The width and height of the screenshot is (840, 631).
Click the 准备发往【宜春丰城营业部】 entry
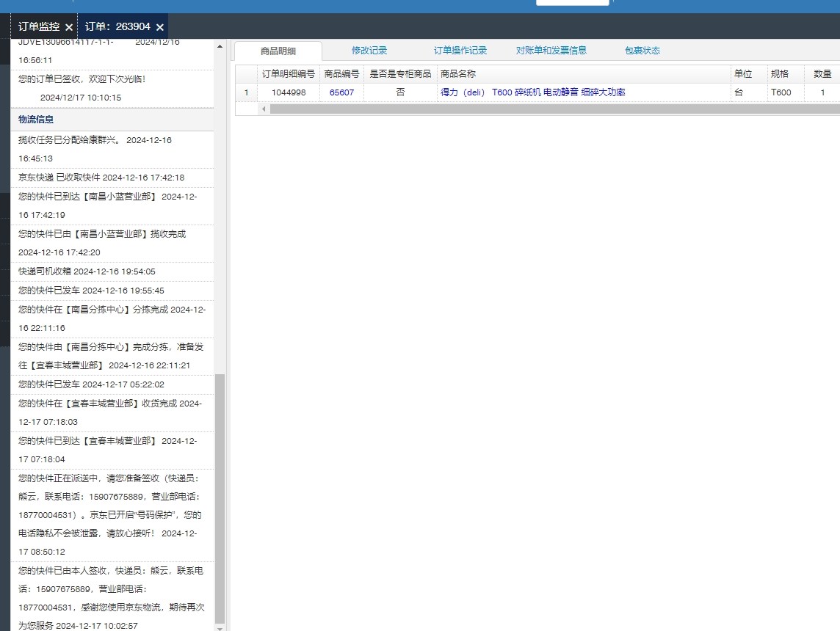coord(112,356)
